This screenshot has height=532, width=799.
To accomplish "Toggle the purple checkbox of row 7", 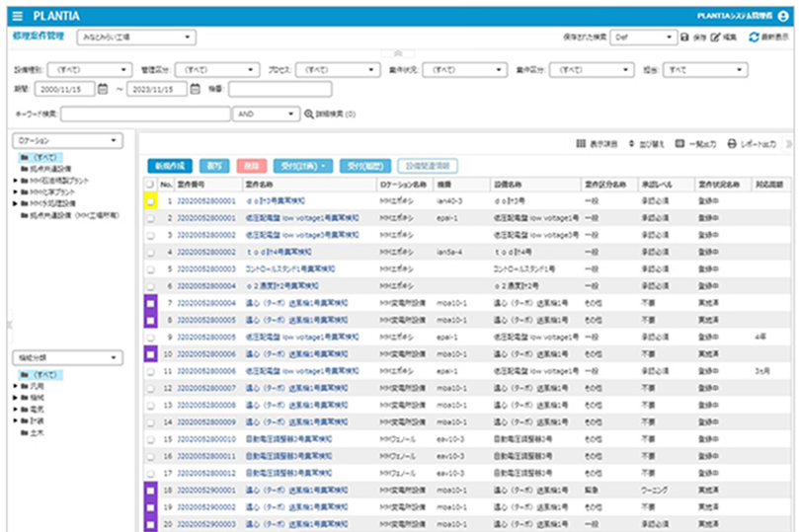I will click(x=150, y=303).
